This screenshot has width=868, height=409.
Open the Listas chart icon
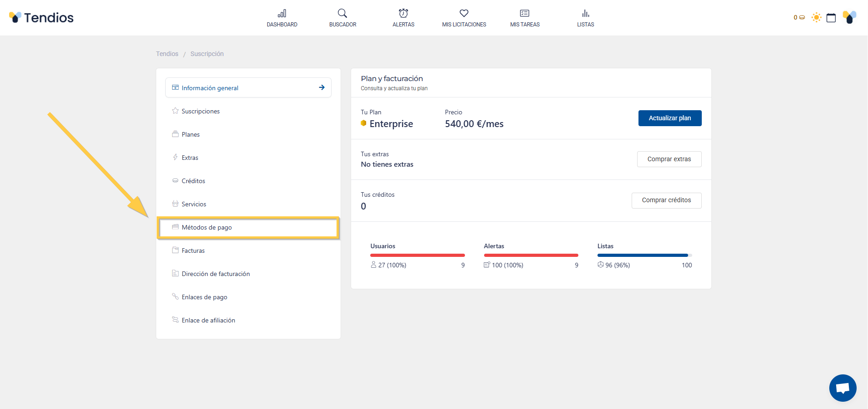coord(585,14)
